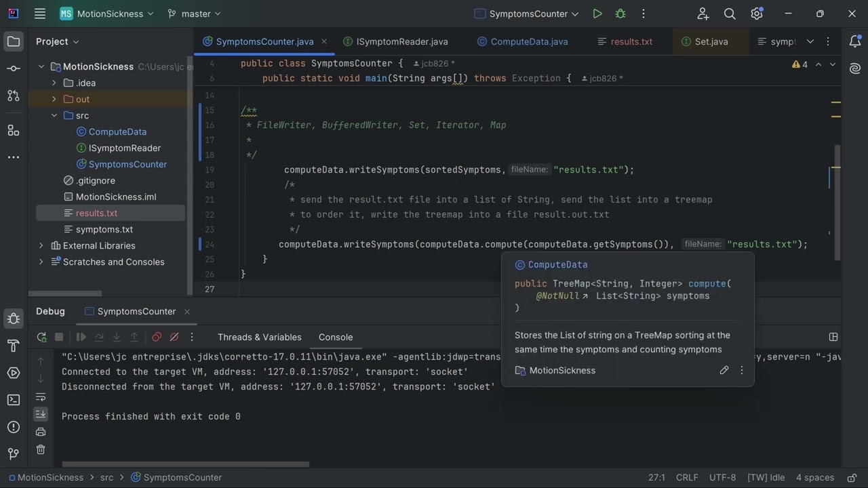
Task: Open Threads & Variables tab
Action: [x=259, y=337]
